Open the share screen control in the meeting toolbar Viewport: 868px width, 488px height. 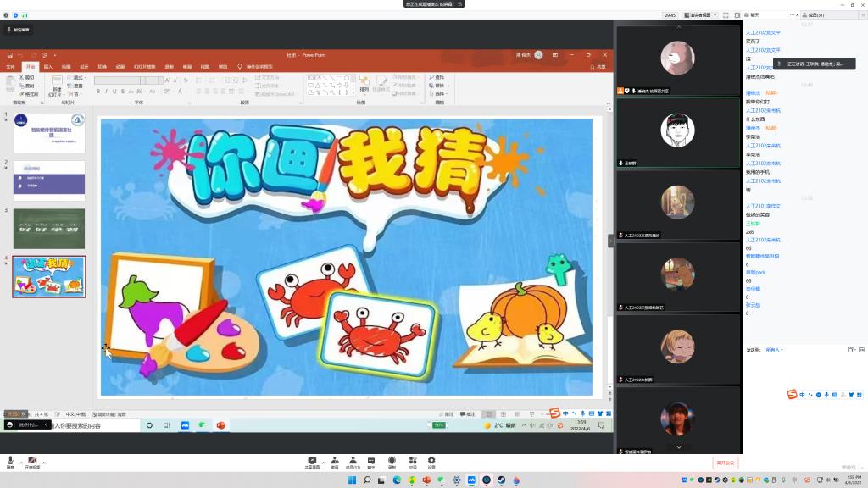(x=312, y=463)
